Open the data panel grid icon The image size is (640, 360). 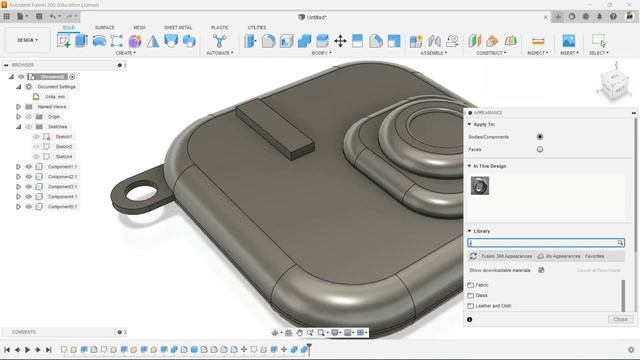(7, 17)
